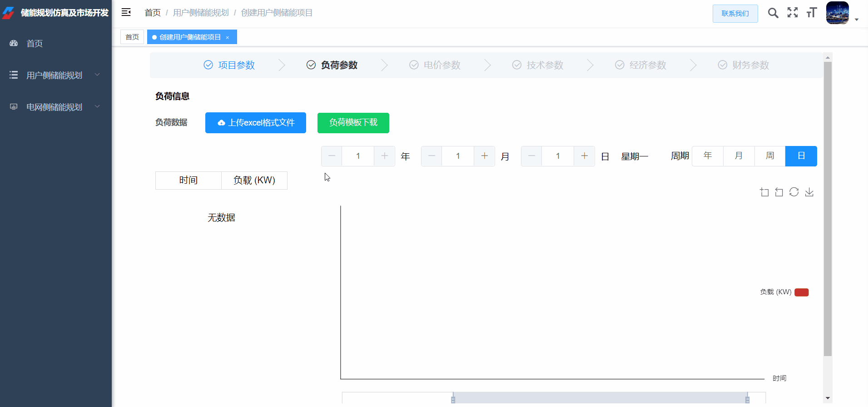Increase the year value with plus
Screen dimensions: 868x407
(x=385, y=156)
